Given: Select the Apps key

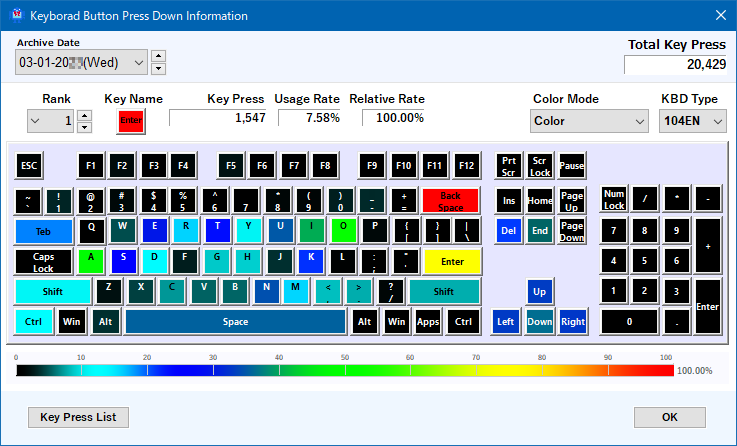Looking at the screenshot, I should (428, 322).
